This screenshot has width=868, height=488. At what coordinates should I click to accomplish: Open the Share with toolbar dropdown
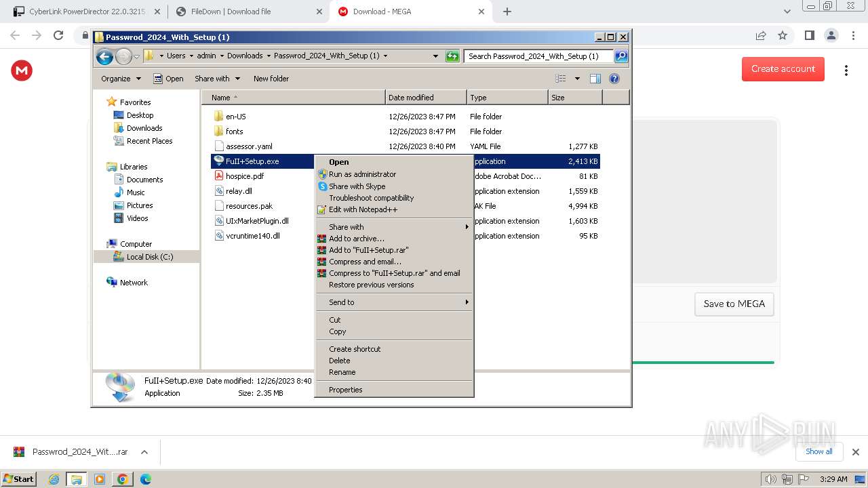217,79
